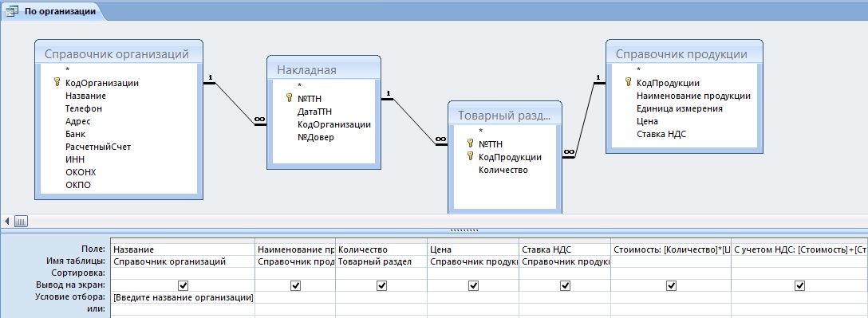
Task: Select 'Цена' field in 'Справочник продукции' table
Action: click(647, 121)
